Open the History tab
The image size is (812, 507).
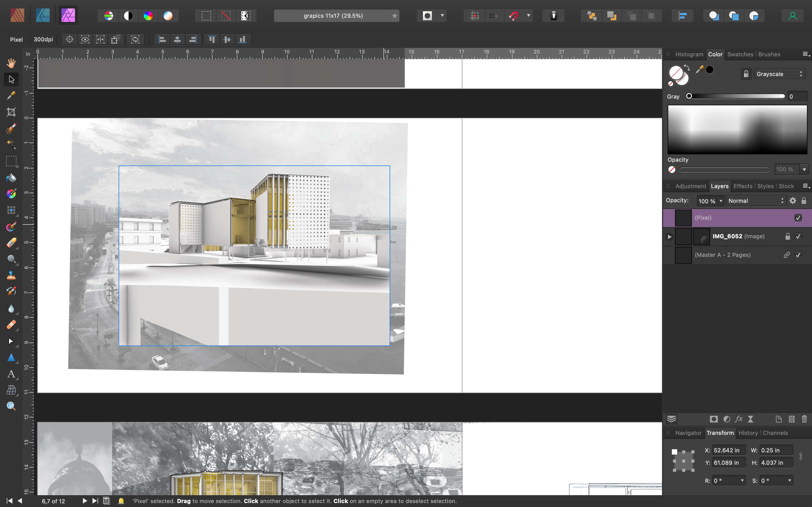pos(748,433)
